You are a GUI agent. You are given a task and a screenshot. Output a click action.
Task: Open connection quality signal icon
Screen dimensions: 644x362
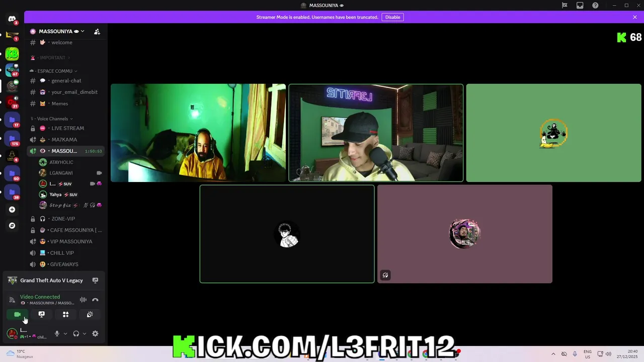click(12, 300)
